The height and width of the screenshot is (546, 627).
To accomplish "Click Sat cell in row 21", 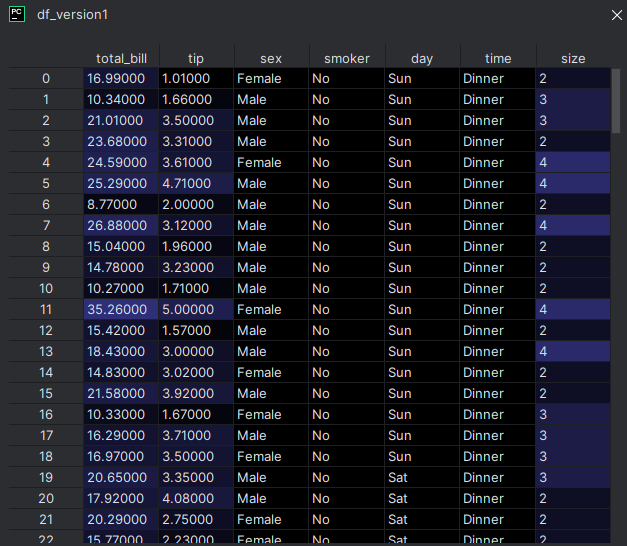I will [422, 520].
